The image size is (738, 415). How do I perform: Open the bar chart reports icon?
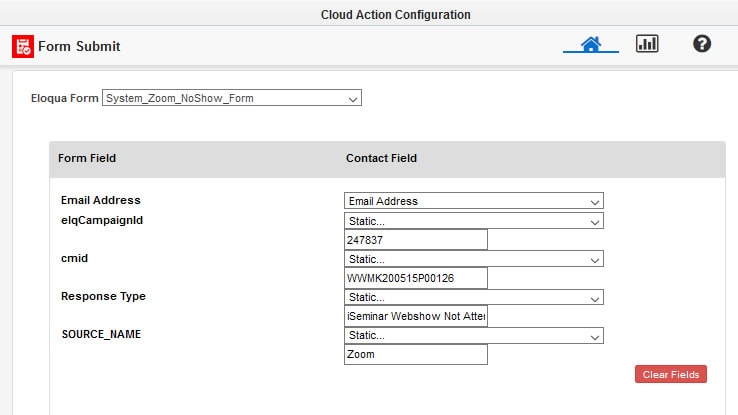[647, 45]
